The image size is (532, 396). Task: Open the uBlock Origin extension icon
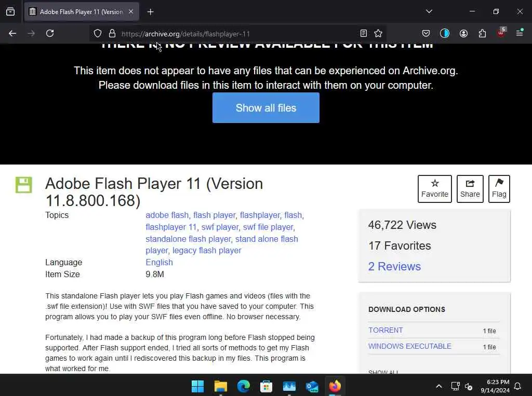point(501,33)
